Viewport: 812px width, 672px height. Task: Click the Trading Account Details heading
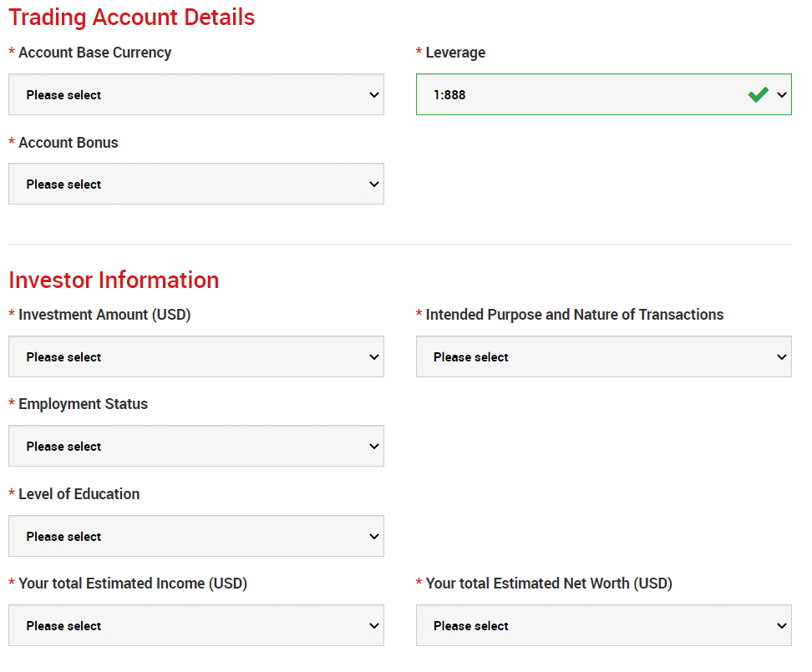click(x=131, y=18)
